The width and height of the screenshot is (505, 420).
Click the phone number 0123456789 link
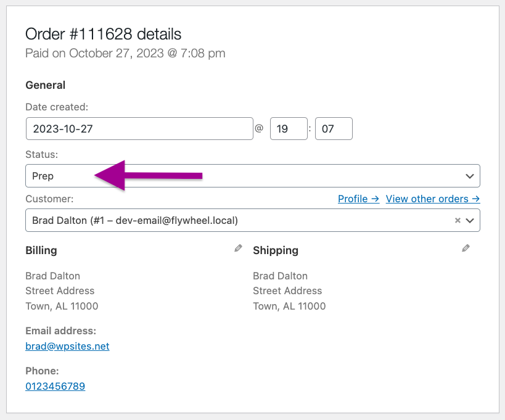(x=55, y=386)
